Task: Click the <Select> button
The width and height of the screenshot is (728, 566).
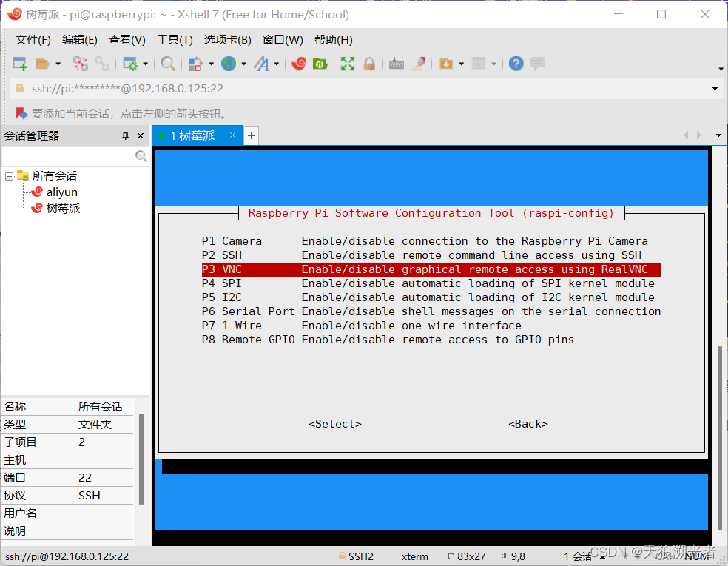Action: click(x=334, y=424)
